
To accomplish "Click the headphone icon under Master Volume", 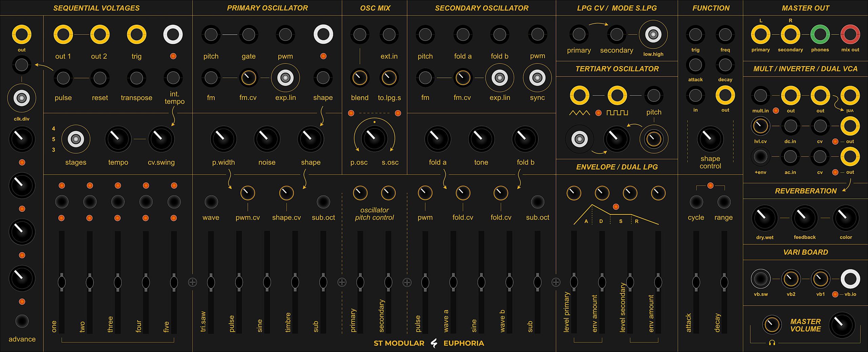I will click(x=772, y=343).
